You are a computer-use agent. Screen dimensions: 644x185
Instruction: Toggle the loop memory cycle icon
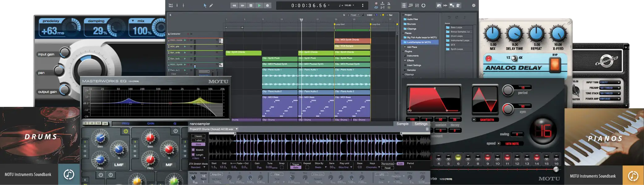(376, 7)
